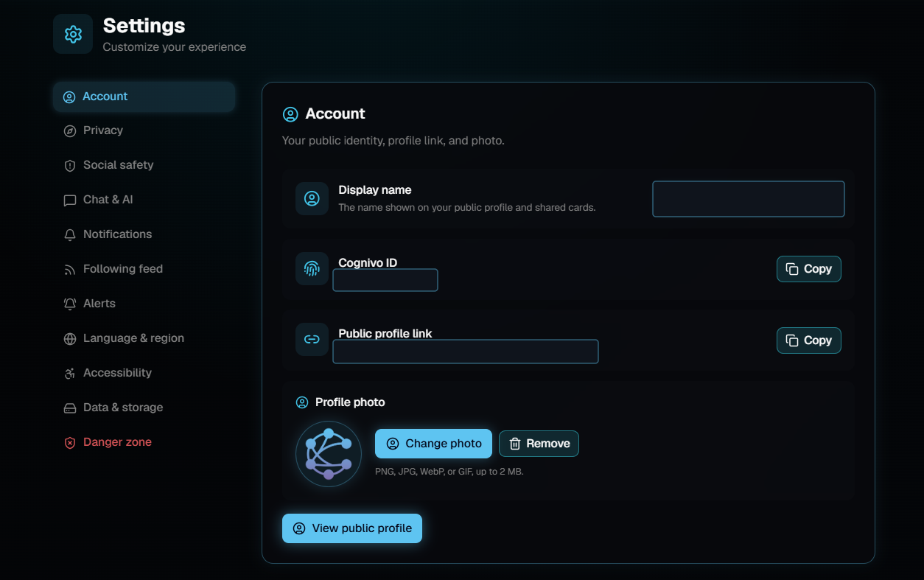Screen dimensions: 924x580
Task: Click "Customize your experience" subtitle
Action: click(175, 47)
